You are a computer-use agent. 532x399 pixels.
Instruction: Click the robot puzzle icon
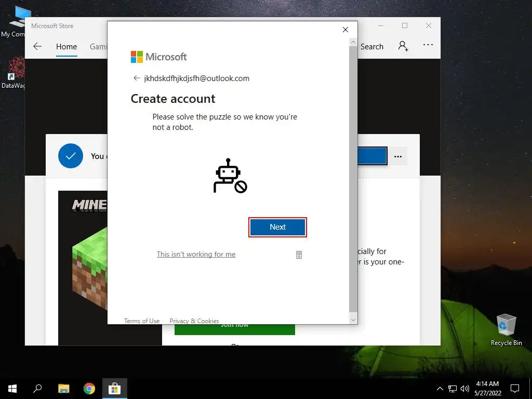tap(230, 176)
